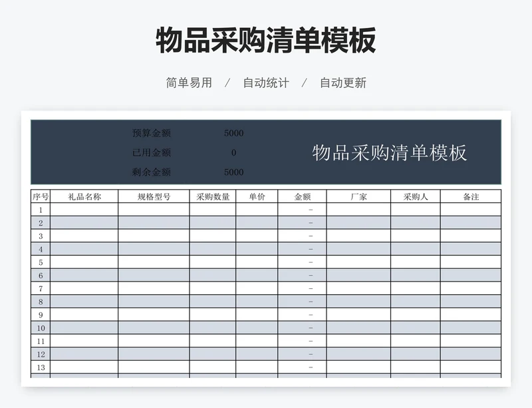Click the 厂家 cell in row 6

[358, 275]
